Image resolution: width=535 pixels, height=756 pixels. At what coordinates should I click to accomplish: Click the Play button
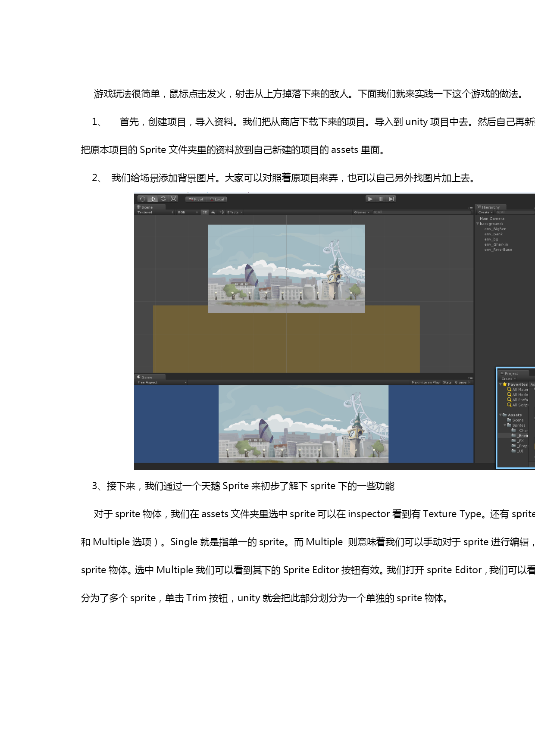coord(370,199)
